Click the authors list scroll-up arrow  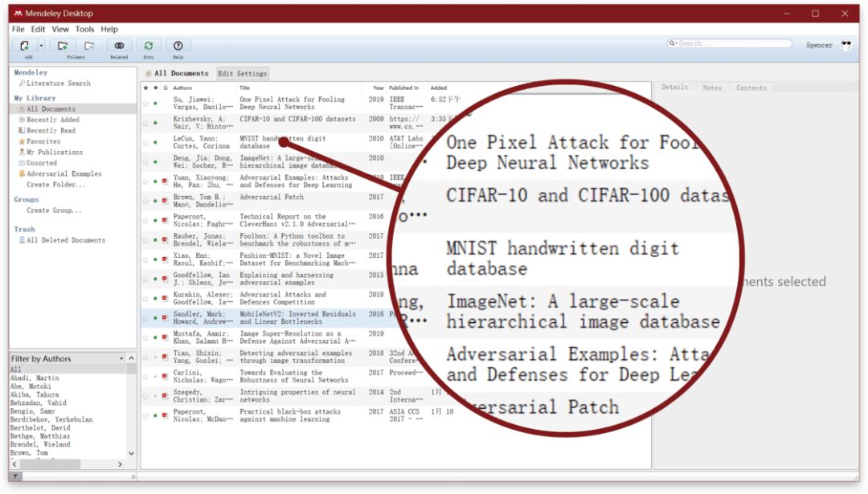point(131,358)
